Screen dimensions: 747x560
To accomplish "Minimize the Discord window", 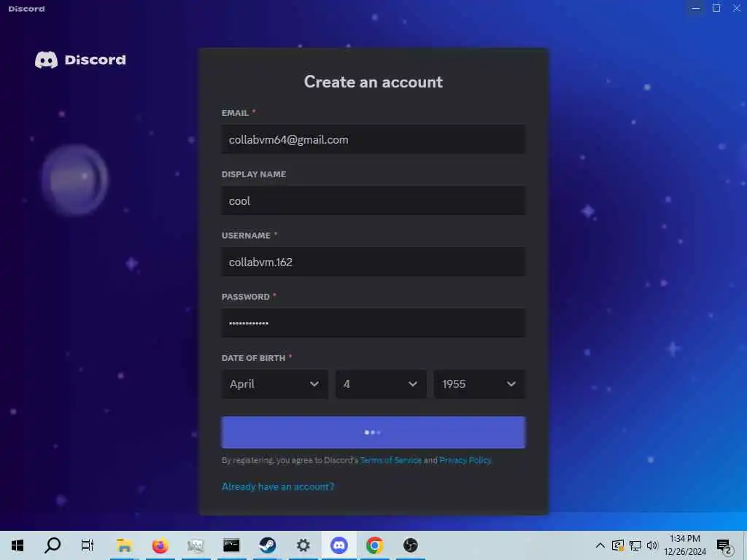I will [x=696, y=8].
